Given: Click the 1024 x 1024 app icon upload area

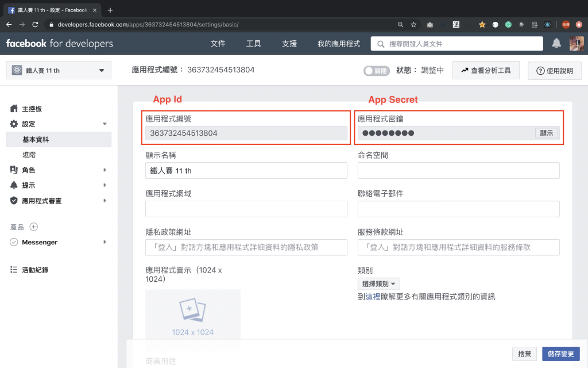Looking at the screenshot, I should 193,320.
